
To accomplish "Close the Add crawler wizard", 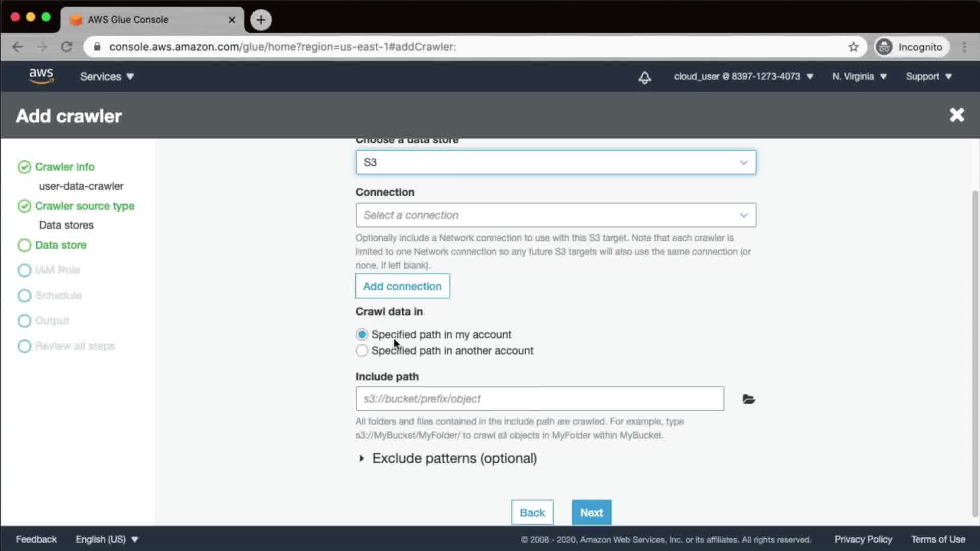I will pyautogui.click(x=957, y=115).
